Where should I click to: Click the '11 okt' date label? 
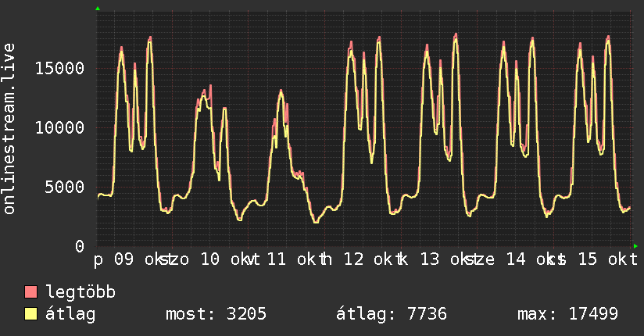click(x=292, y=259)
